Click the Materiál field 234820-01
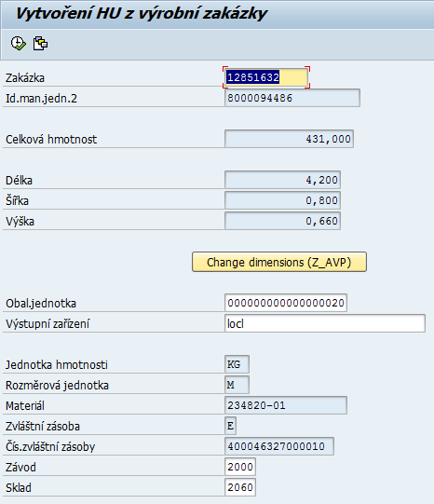This screenshot has height=504, width=434. point(286,405)
